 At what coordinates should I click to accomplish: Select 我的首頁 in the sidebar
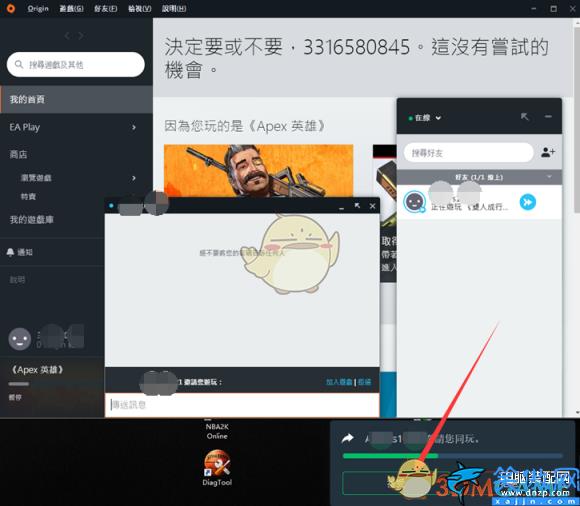point(76,99)
